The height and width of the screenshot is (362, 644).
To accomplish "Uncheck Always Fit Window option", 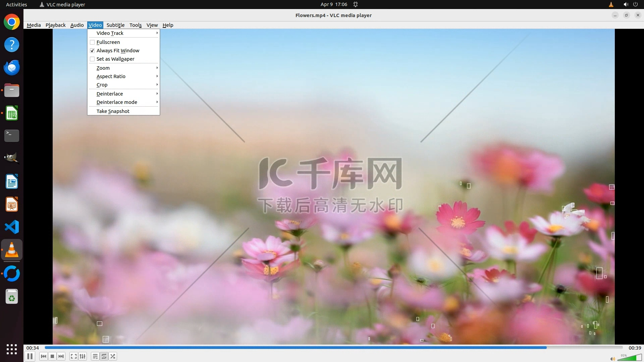I will 92,51.
